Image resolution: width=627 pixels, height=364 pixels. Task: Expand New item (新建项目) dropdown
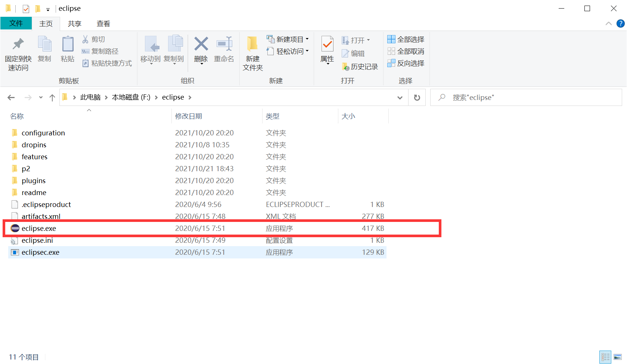307,39
